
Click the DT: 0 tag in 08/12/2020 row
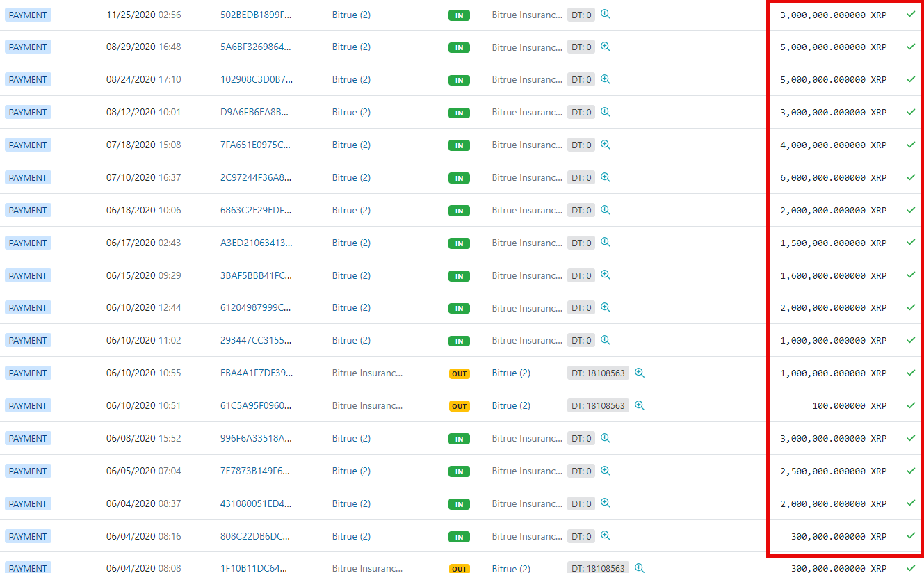coord(581,113)
